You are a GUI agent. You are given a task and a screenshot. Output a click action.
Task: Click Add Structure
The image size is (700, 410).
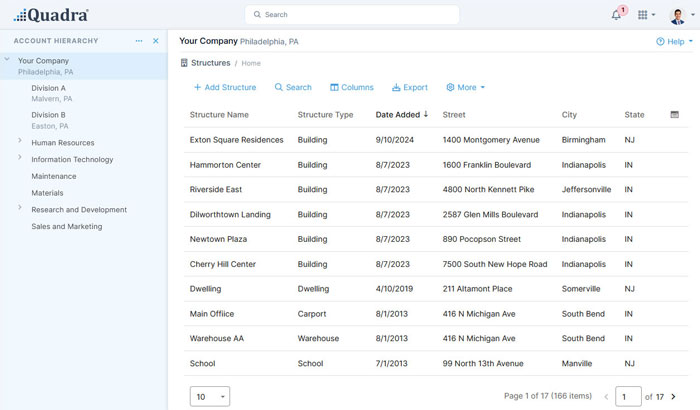click(x=225, y=87)
